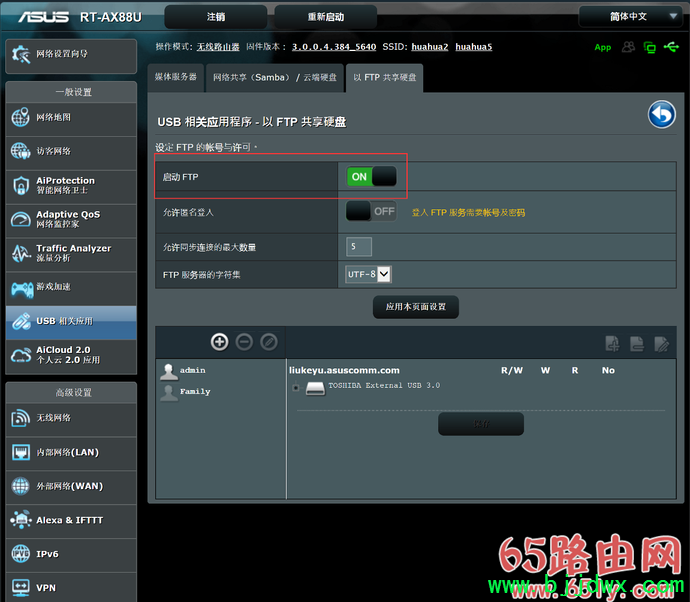Click the logout button 注销

pyautogui.click(x=216, y=17)
